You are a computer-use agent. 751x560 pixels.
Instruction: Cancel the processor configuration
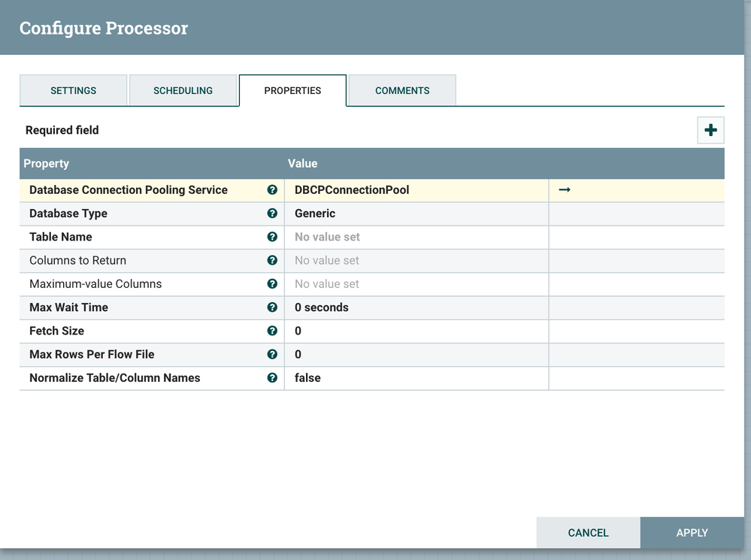(588, 533)
